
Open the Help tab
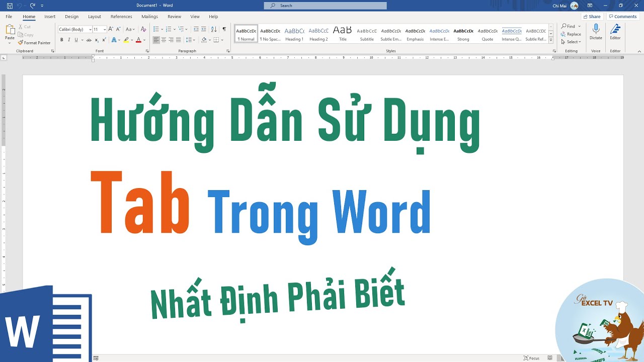coord(213,17)
